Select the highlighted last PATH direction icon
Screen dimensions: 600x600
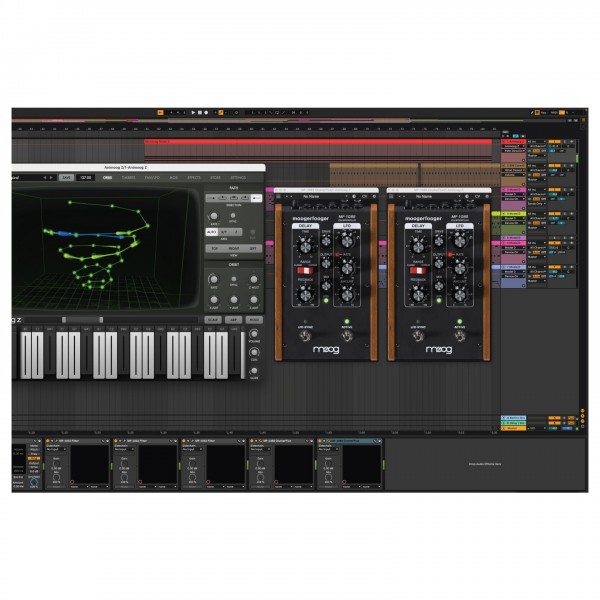[x=256, y=198]
